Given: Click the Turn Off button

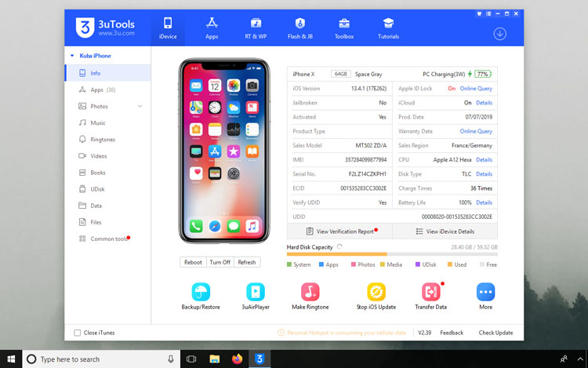Looking at the screenshot, I should [220, 262].
